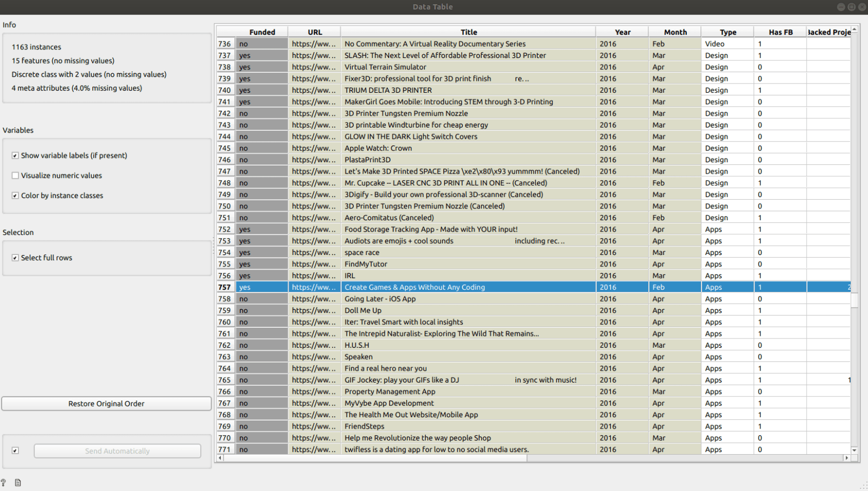The image size is (868, 491).
Task: Click title 'FriendSteps'
Action: click(364, 426)
